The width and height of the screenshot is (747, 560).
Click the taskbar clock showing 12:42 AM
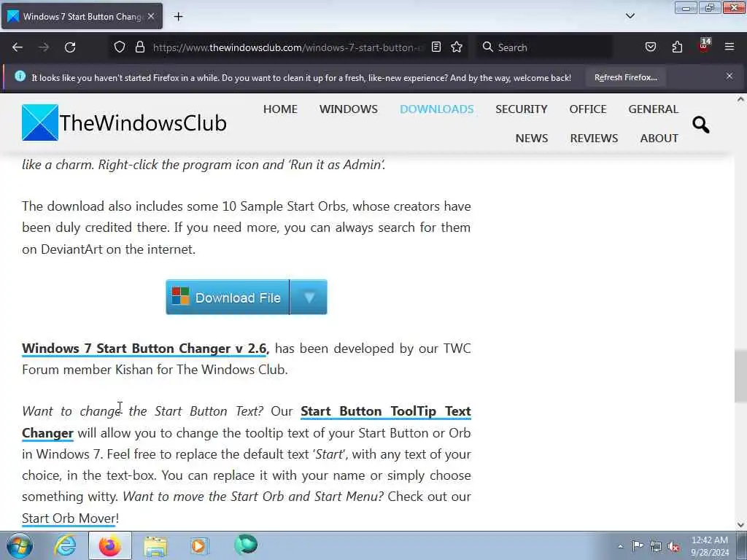pyautogui.click(x=710, y=546)
